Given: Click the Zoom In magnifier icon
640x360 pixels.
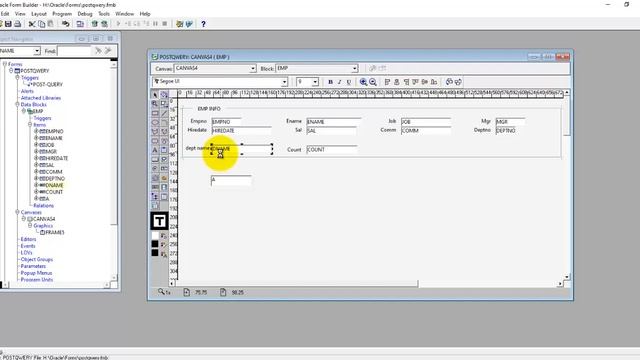Looking at the screenshot, I should 363,82.
